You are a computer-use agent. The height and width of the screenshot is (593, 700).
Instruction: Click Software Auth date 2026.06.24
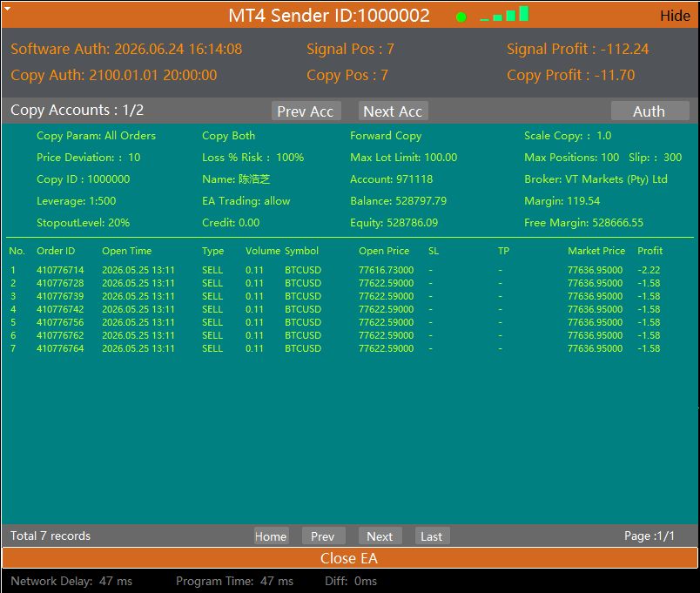[149, 49]
